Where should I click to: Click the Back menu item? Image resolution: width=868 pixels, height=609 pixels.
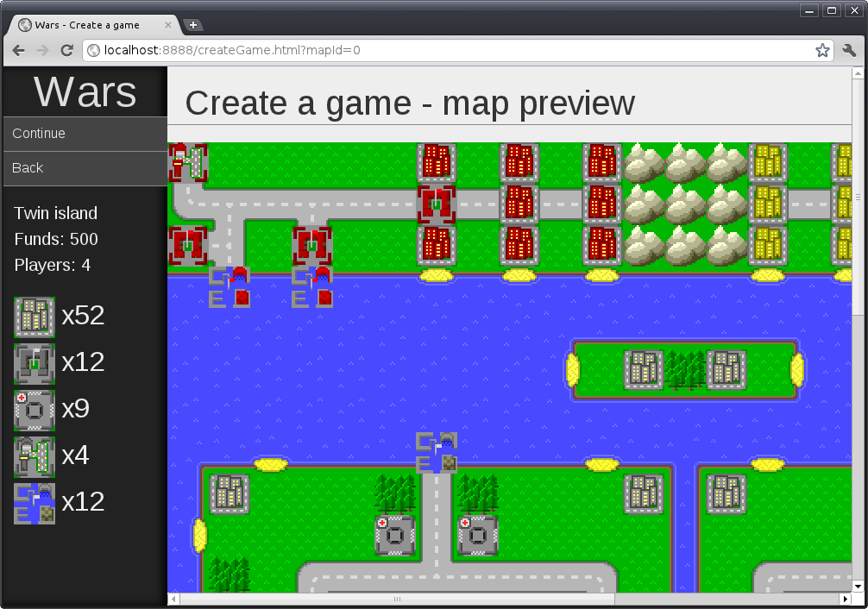[85, 168]
